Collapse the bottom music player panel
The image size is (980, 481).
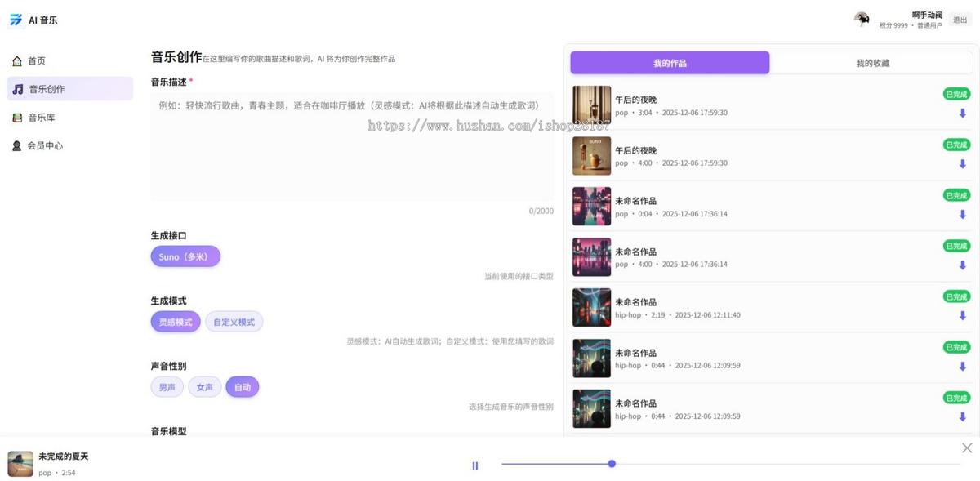(x=966, y=448)
